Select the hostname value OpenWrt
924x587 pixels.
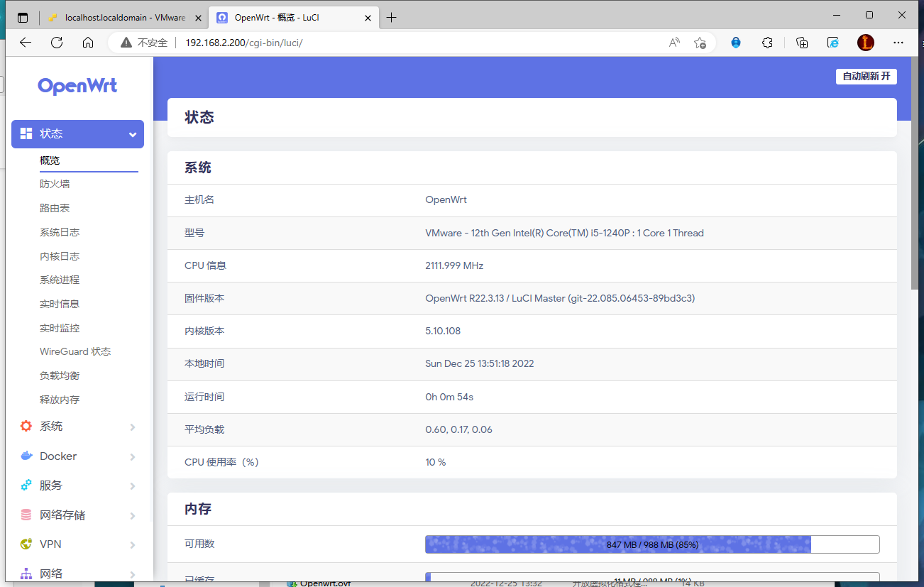click(x=446, y=199)
